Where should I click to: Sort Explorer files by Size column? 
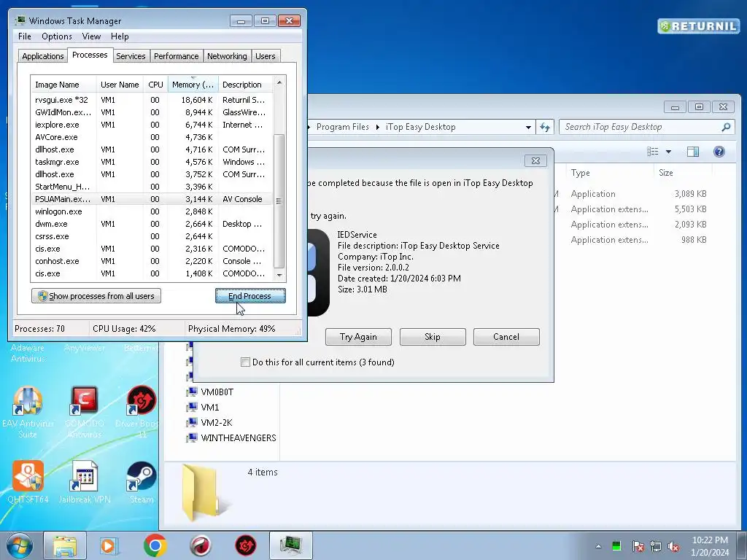click(683, 173)
